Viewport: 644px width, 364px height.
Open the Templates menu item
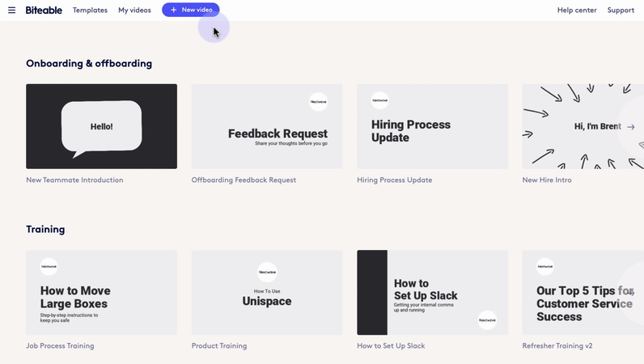(90, 11)
